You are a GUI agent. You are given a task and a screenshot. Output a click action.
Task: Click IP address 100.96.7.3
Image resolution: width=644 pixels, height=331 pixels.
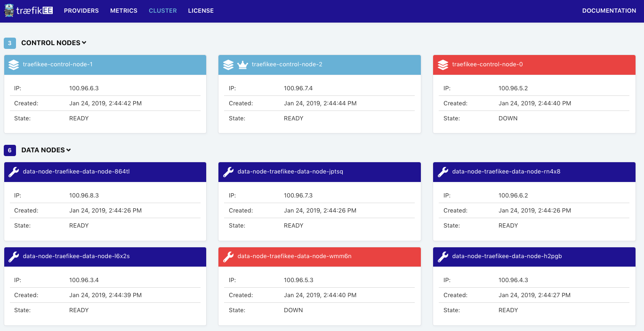[298, 195]
